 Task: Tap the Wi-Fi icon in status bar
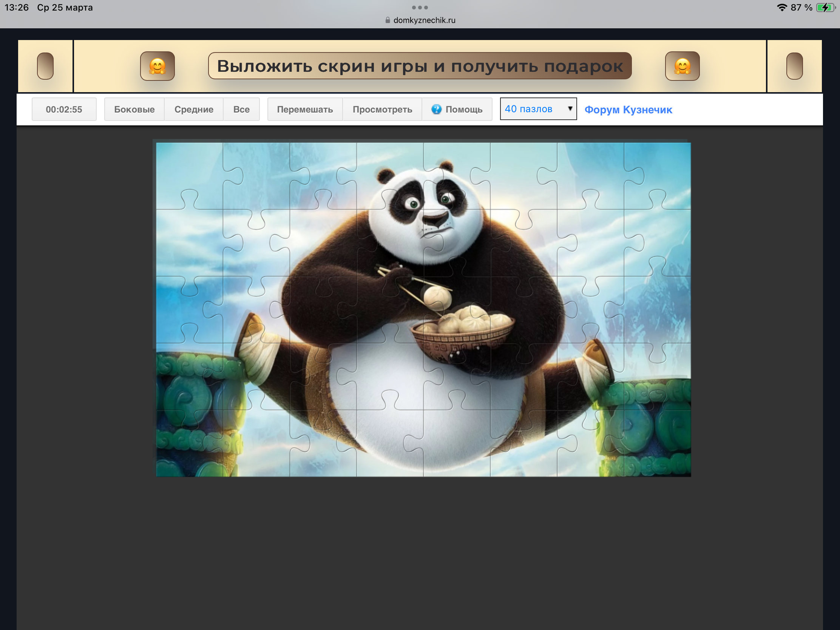coord(781,8)
